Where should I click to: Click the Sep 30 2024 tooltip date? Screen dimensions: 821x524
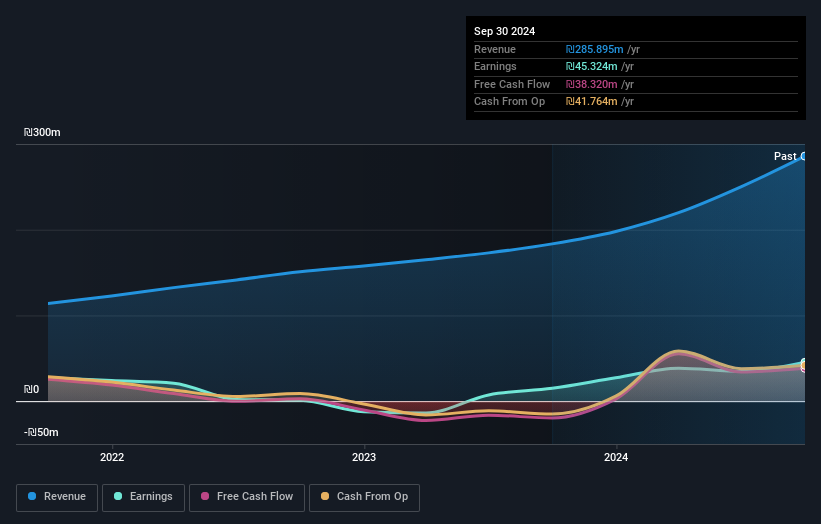coord(504,31)
